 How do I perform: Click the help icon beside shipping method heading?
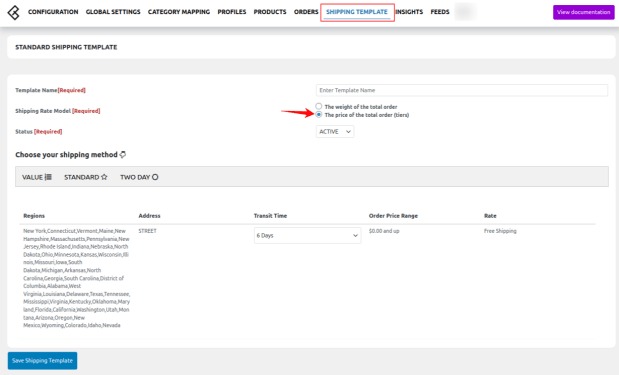point(123,154)
